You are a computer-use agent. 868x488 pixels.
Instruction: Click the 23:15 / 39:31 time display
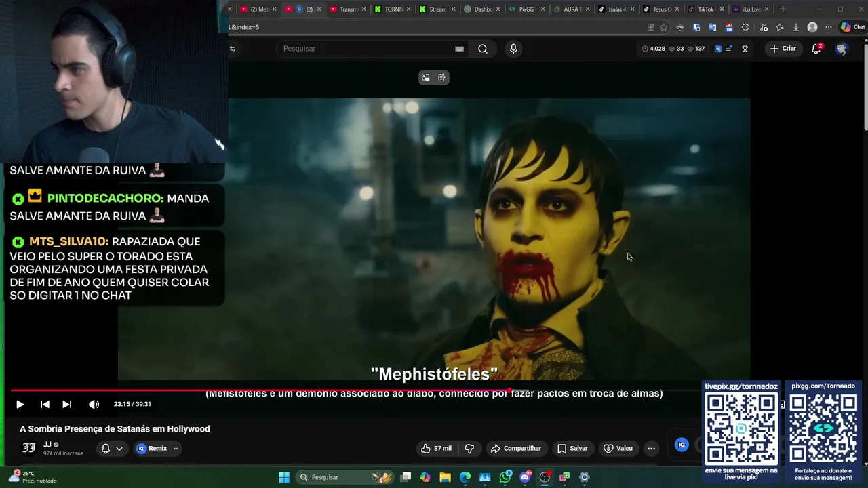[132, 404]
